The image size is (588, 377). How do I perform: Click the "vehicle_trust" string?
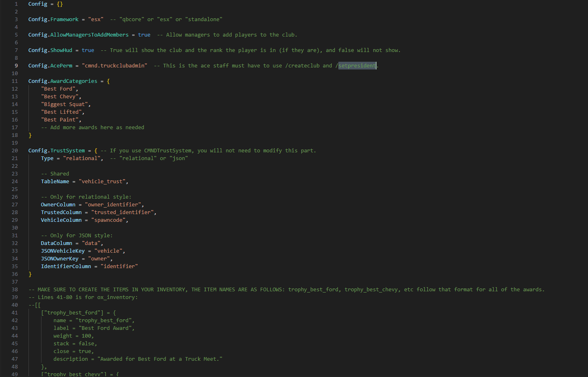click(102, 182)
